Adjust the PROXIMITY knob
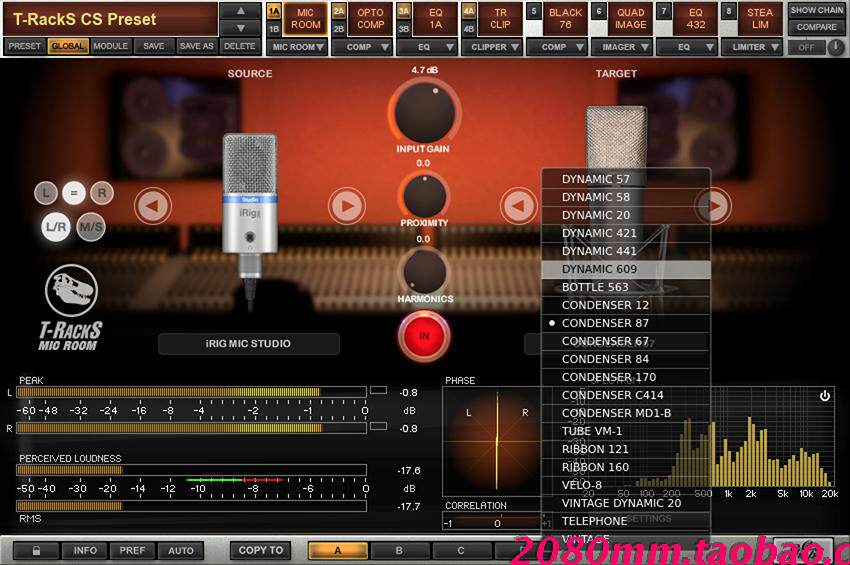850x565 pixels. tap(424, 196)
